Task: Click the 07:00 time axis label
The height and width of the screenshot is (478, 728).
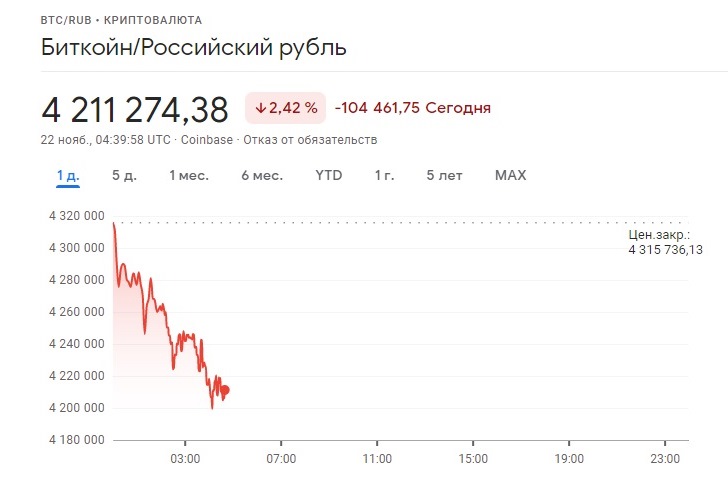Action: pos(281,459)
